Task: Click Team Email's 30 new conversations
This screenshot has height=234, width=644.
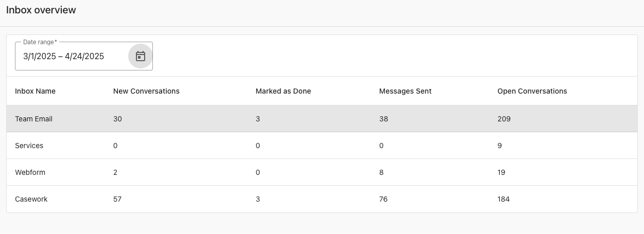Action: (x=117, y=119)
